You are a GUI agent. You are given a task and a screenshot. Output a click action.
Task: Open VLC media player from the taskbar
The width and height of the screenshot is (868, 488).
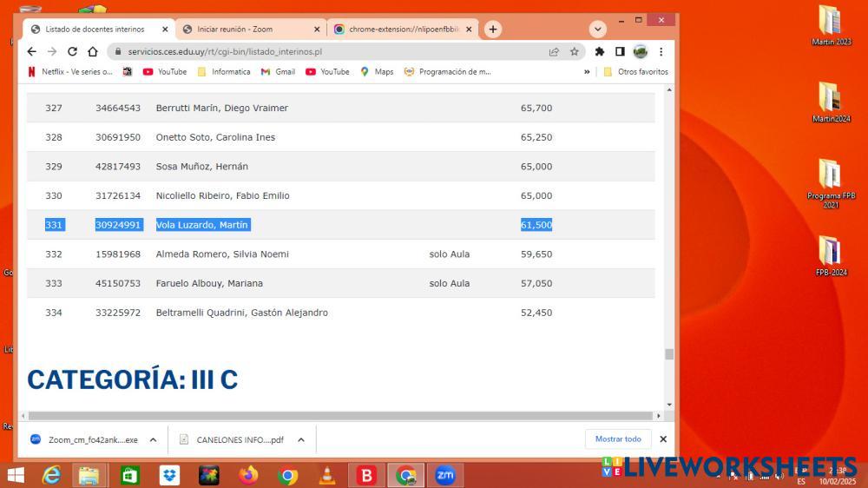[x=327, y=475]
